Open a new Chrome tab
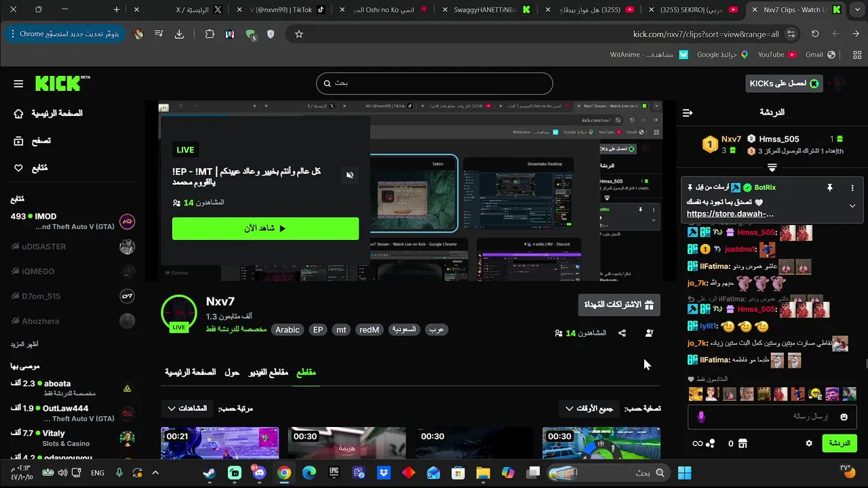 117,9
